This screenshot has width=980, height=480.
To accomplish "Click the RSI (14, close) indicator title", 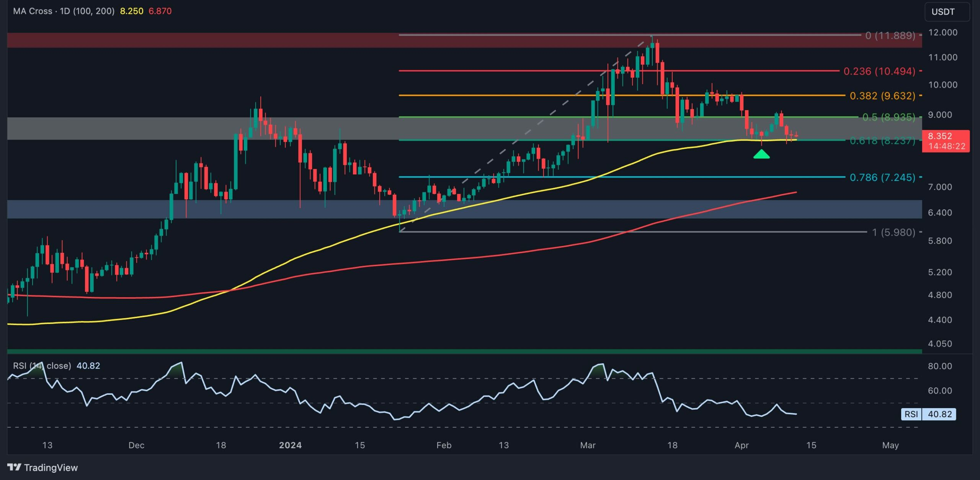I will tap(42, 366).
